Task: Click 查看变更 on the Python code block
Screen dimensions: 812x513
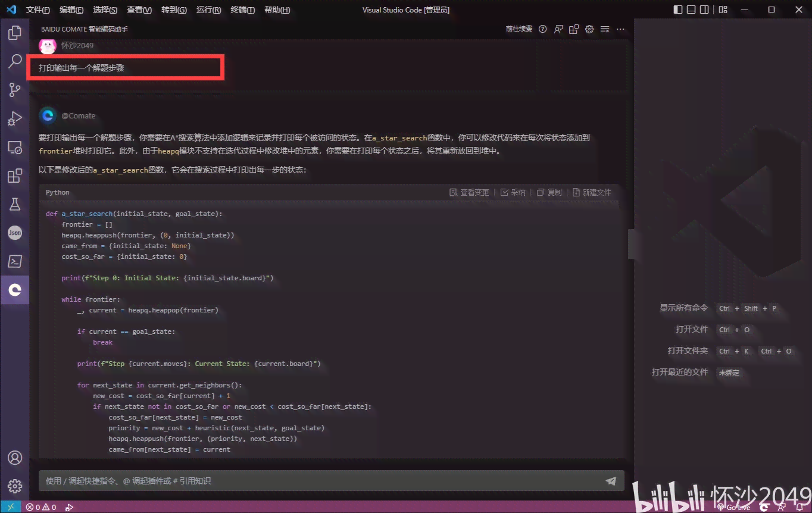Action: (469, 192)
